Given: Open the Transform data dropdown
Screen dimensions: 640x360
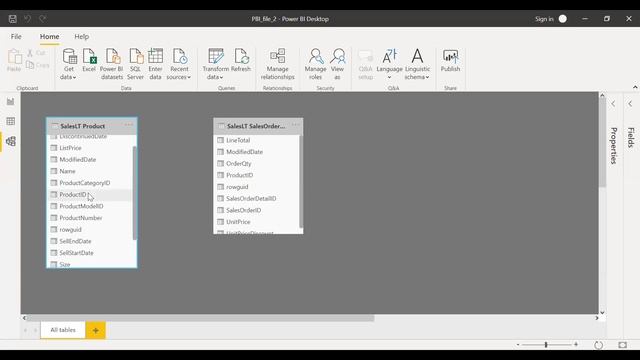Looking at the screenshot, I should [216, 64].
